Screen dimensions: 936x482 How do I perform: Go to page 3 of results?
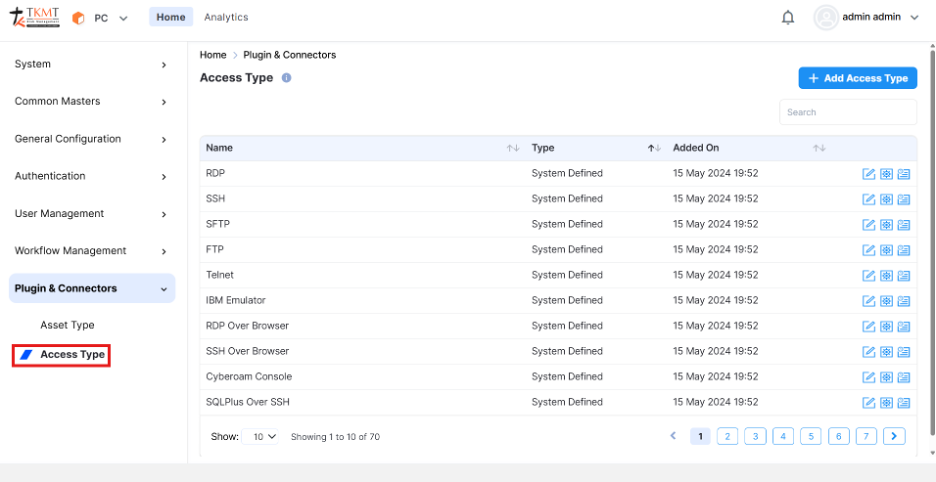tap(755, 437)
